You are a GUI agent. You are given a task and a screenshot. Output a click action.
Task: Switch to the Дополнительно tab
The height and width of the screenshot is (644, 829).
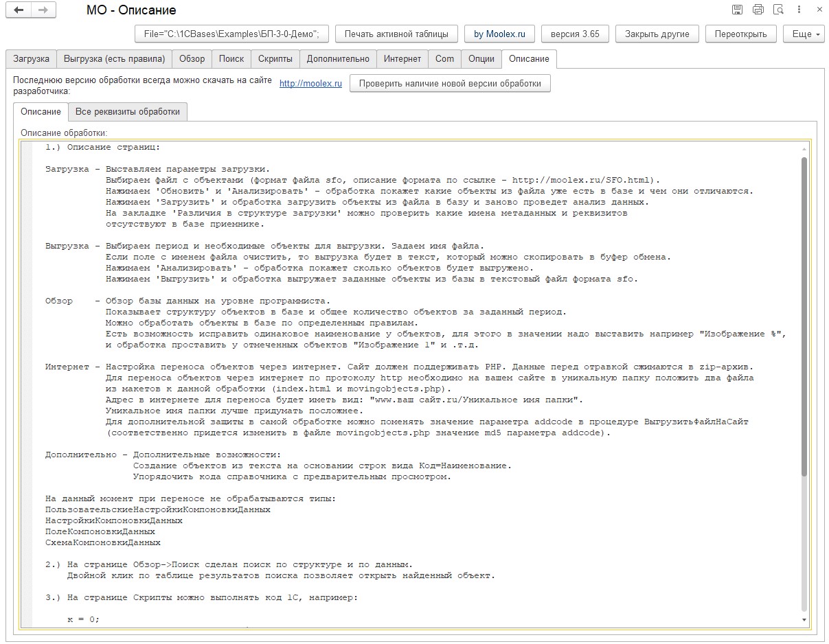pyautogui.click(x=338, y=59)
